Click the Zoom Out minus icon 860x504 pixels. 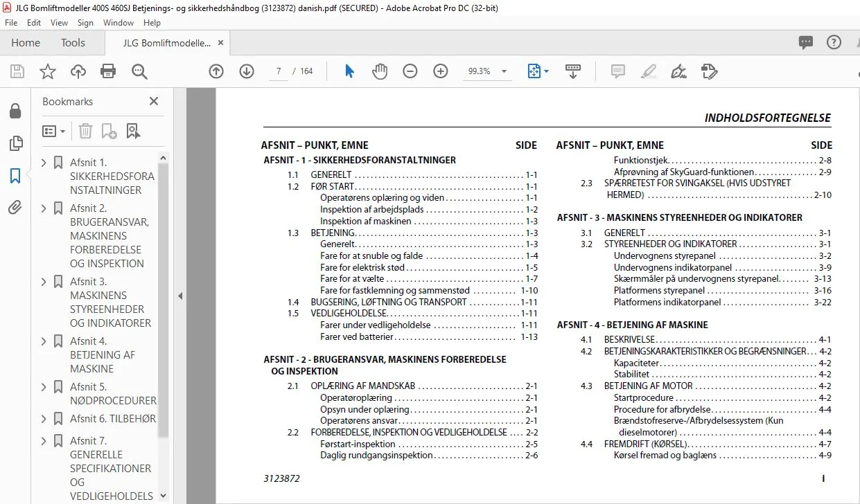coord(410,71)
